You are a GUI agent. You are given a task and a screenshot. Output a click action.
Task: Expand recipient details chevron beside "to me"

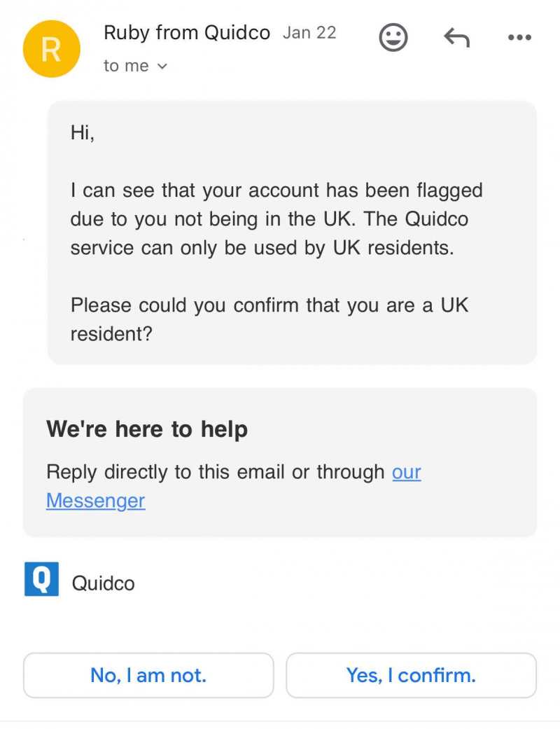click(x=162, y=67)
